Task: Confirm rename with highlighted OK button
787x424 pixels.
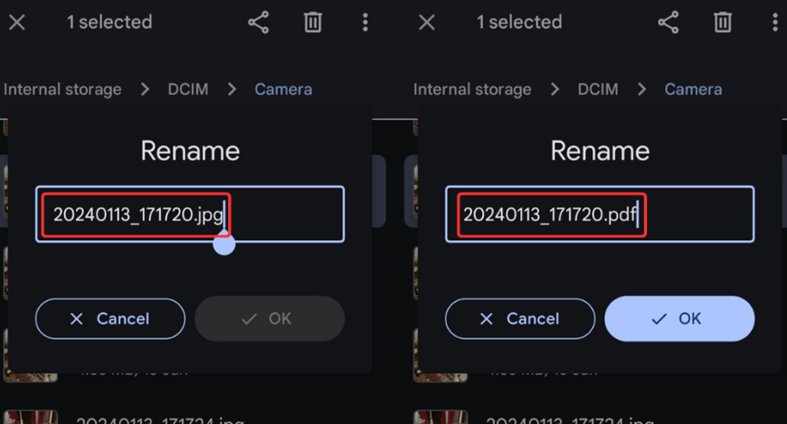Action: [x=679, y=319]
